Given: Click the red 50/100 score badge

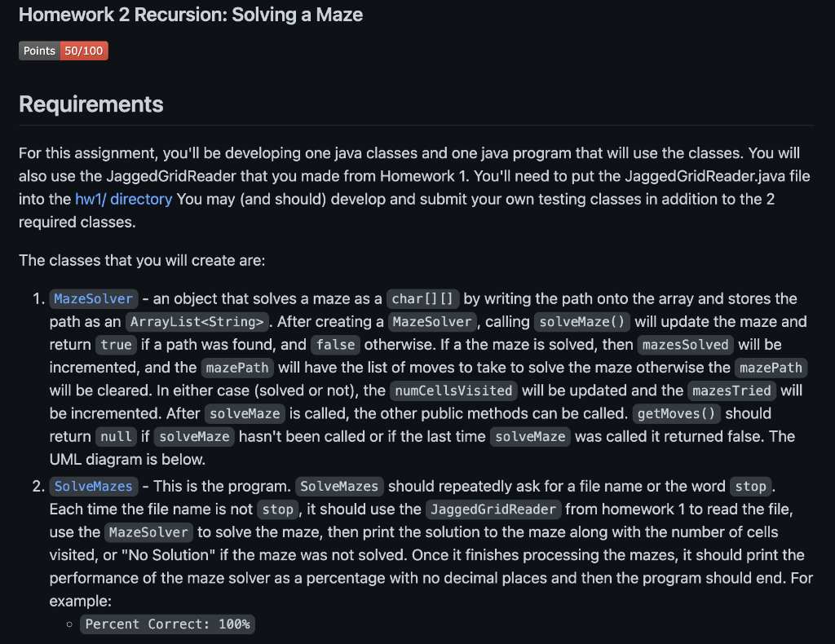Looking at the screenshot, I should click(84, 51).
